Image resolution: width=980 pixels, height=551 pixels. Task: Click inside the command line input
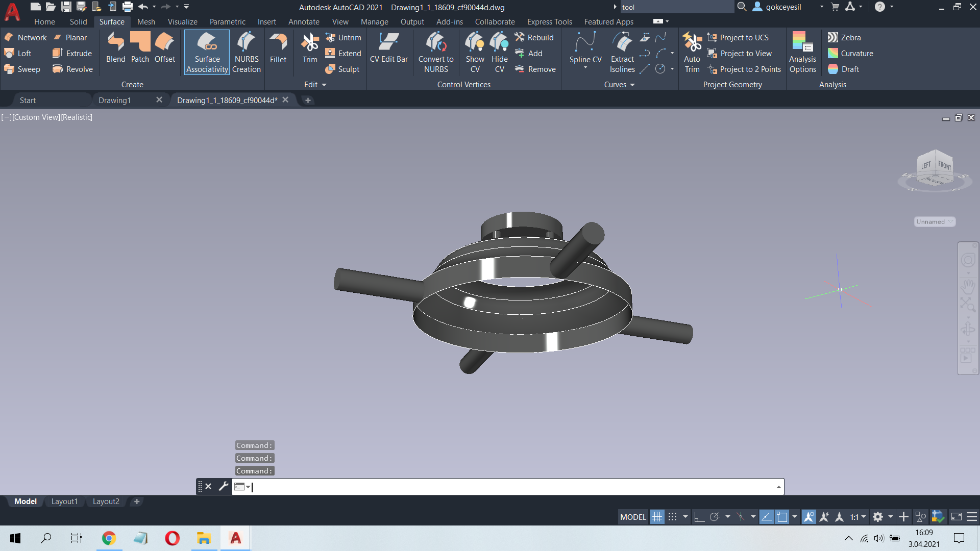click(513, 487)
